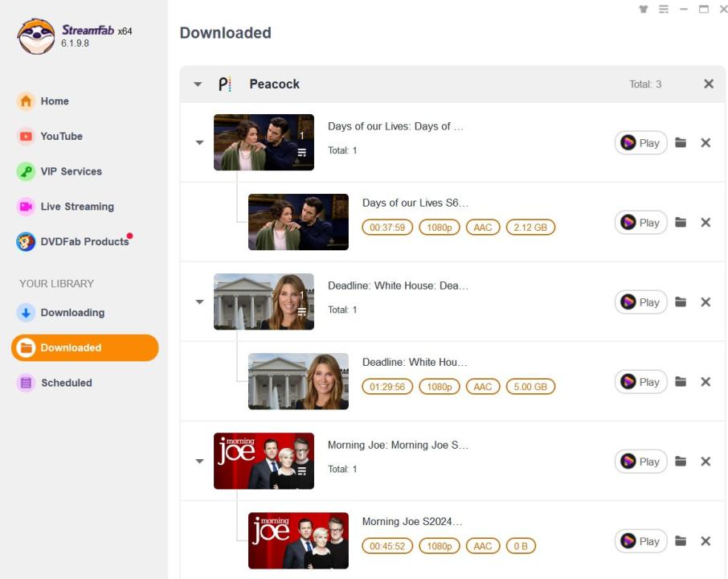This screenshot has height=579, width=728.
Task: Remove the Peacock download group
Action: pyautogui.click(x=709, y=84)
